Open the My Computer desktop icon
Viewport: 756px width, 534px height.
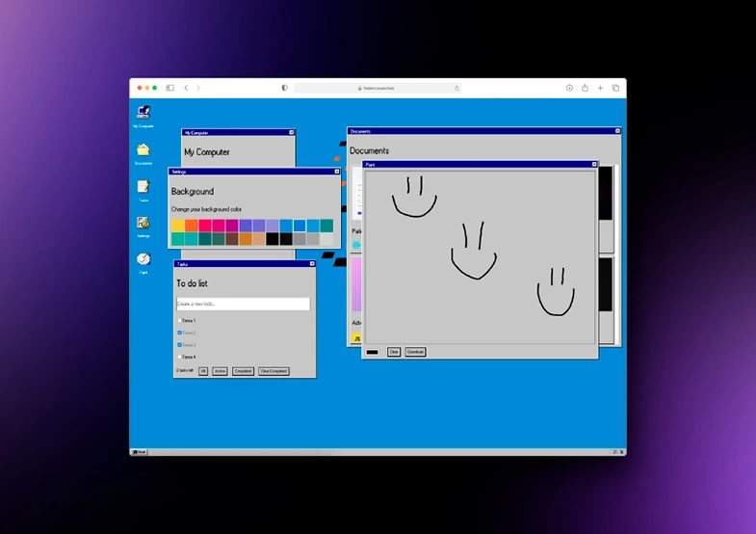point(143,112)
